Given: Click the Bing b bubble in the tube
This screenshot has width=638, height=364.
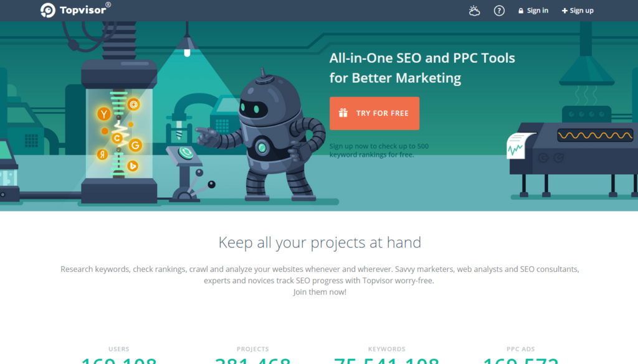Looking at the screenshot, I should (133, 166).
